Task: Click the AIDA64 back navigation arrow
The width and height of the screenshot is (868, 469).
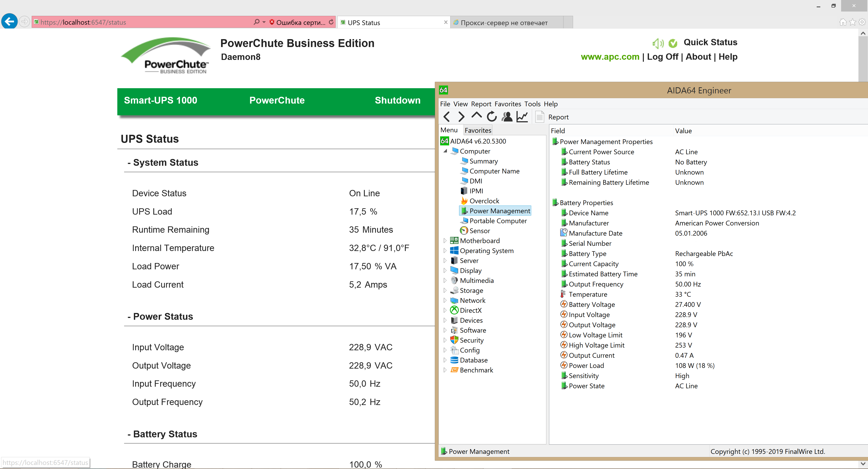Action: coord(447,117)
